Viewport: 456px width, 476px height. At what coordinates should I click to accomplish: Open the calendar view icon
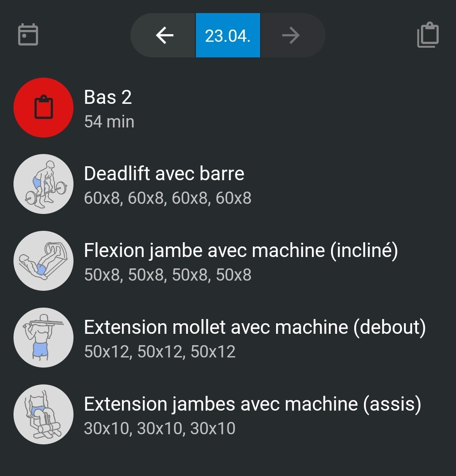click(28, 35)
